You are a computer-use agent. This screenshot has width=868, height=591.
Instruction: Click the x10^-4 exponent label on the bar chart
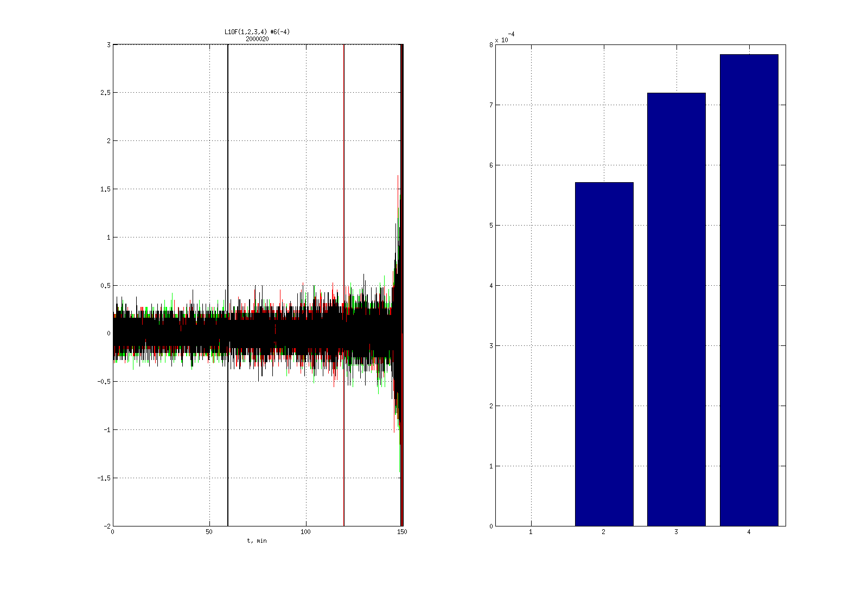505,37
